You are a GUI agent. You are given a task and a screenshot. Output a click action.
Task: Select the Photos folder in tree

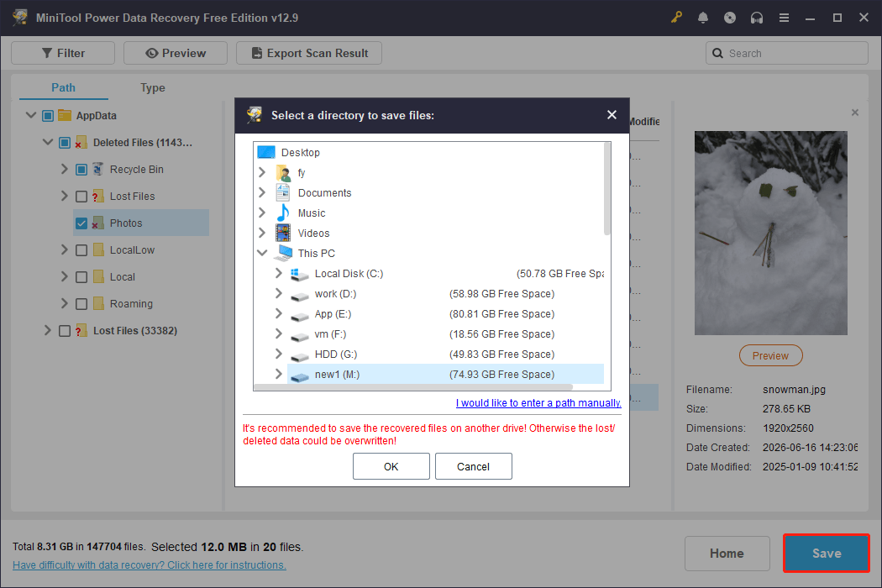coord(141,223)
